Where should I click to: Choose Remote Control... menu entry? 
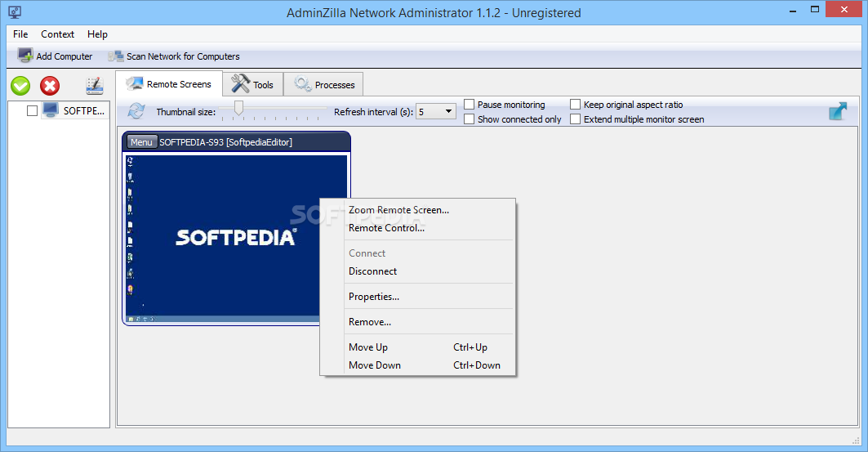419,228
